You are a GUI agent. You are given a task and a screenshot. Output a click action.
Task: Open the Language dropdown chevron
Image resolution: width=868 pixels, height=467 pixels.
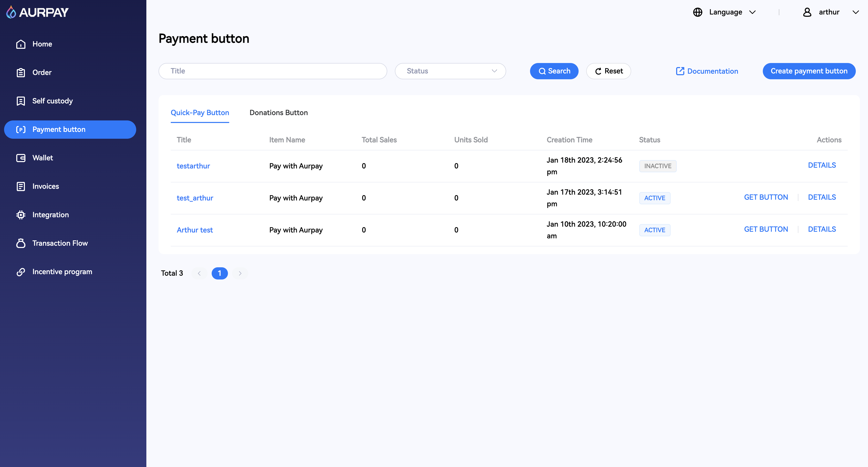click(752, 12)
